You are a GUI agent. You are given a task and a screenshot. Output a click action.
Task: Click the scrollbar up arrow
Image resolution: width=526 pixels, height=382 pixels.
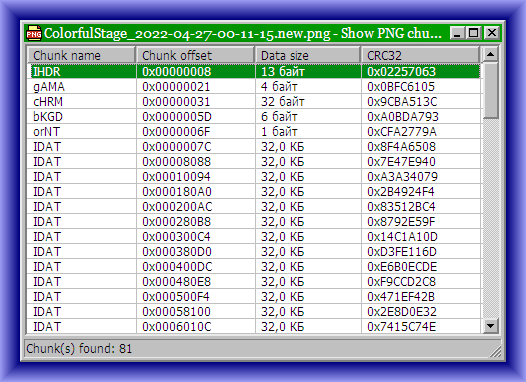click(x=490, y=54)
